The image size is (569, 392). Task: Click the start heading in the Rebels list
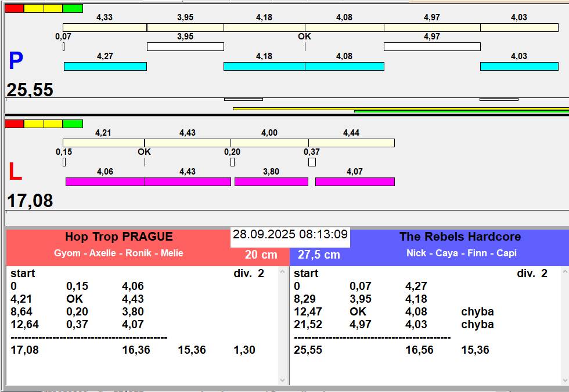click(x=306, y=273)
